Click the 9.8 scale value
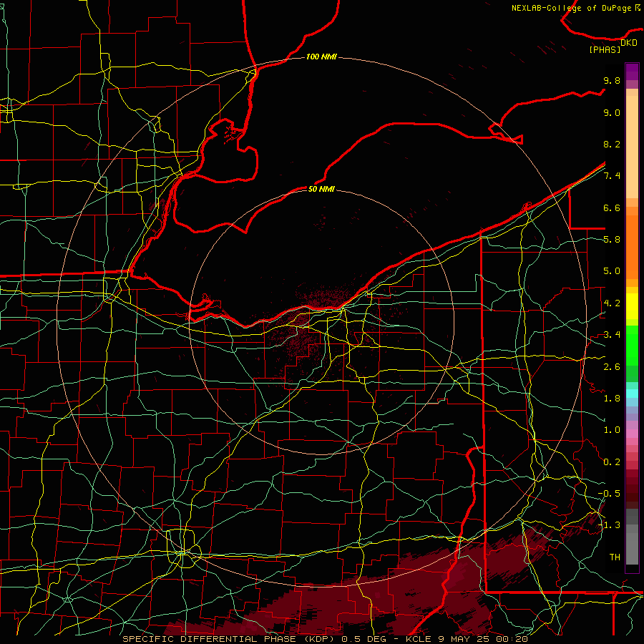This screenshot has width=644, height=644. coord(612,80)
